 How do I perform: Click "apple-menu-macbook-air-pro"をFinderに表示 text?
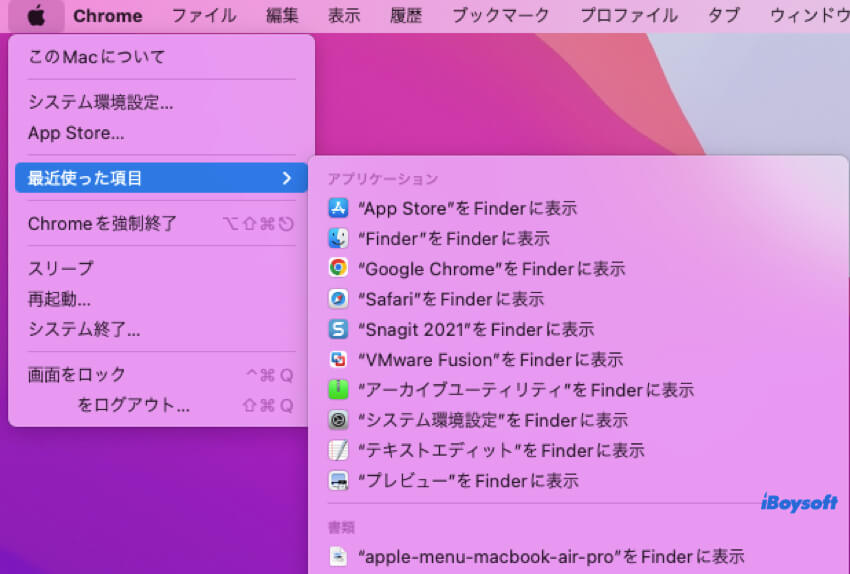[552, 557]
